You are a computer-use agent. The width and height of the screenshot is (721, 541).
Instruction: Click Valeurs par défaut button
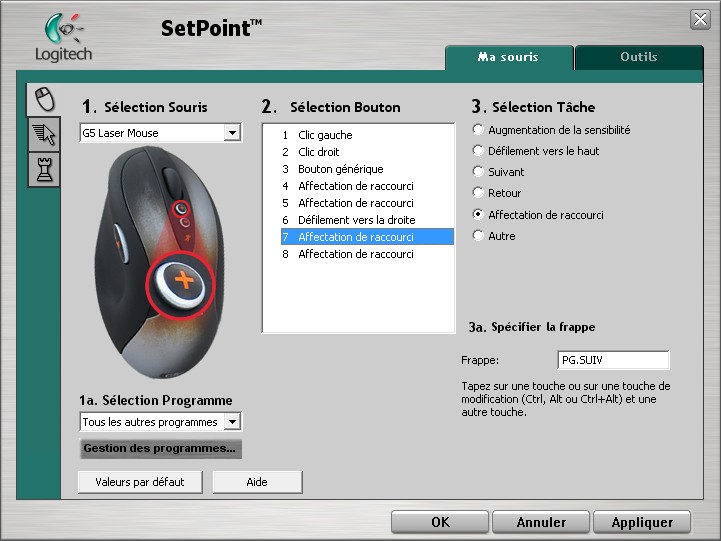(140, 482)
